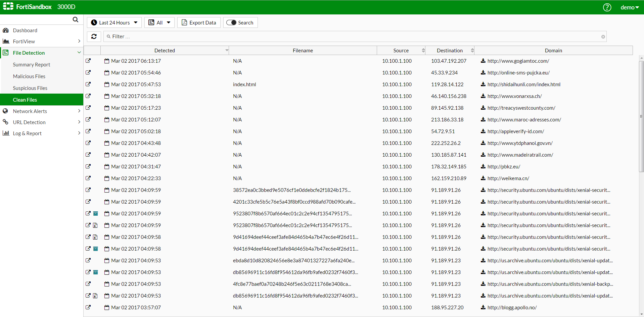Open the Last 24 Hours dropdown
644x317 pixels.
click(114, 22)
